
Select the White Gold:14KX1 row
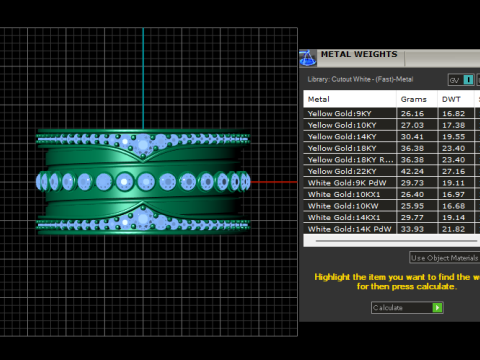point(392,218)
